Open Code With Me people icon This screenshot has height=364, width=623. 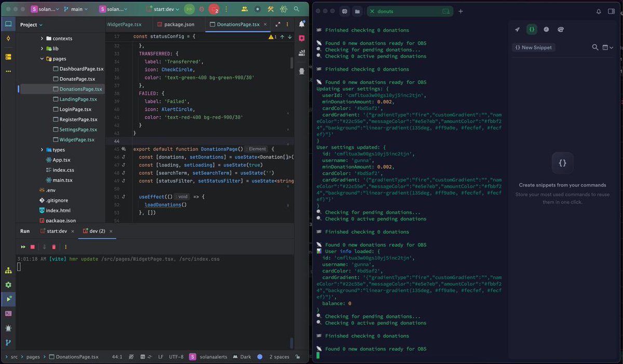pos(244,9)
